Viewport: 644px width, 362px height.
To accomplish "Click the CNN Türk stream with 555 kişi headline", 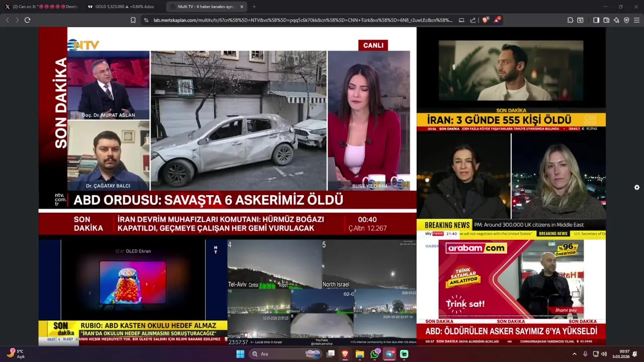I will point(511,79).
